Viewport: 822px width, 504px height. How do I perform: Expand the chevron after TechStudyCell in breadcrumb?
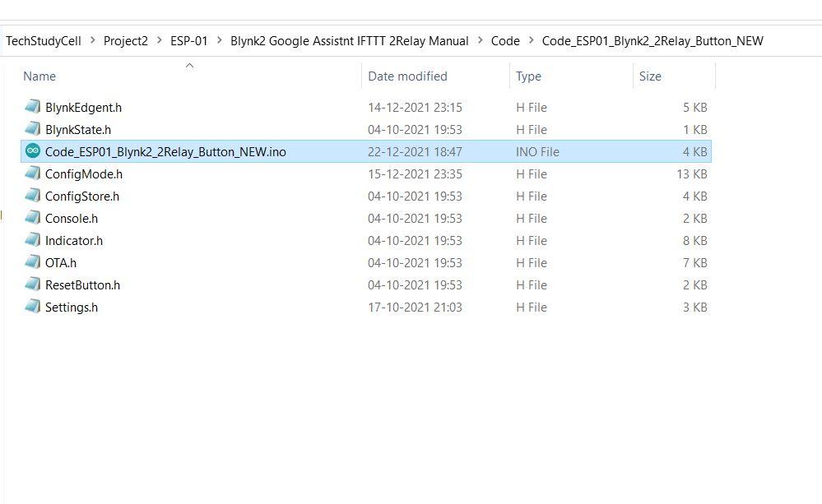92,40
